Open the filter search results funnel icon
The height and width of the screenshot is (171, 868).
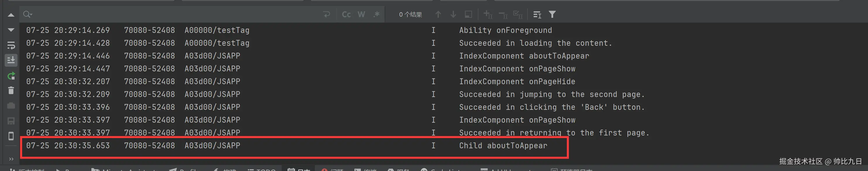(x=552, y=14)
